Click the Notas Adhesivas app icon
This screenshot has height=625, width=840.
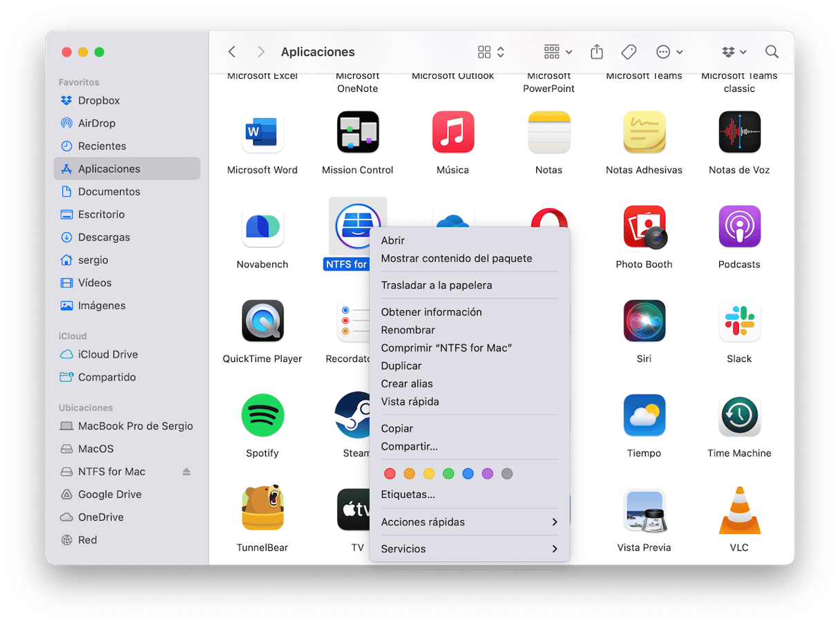coord(644,132)
